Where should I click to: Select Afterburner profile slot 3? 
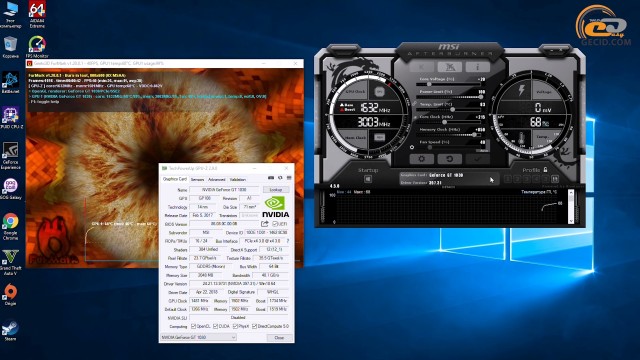click(527, 179)
